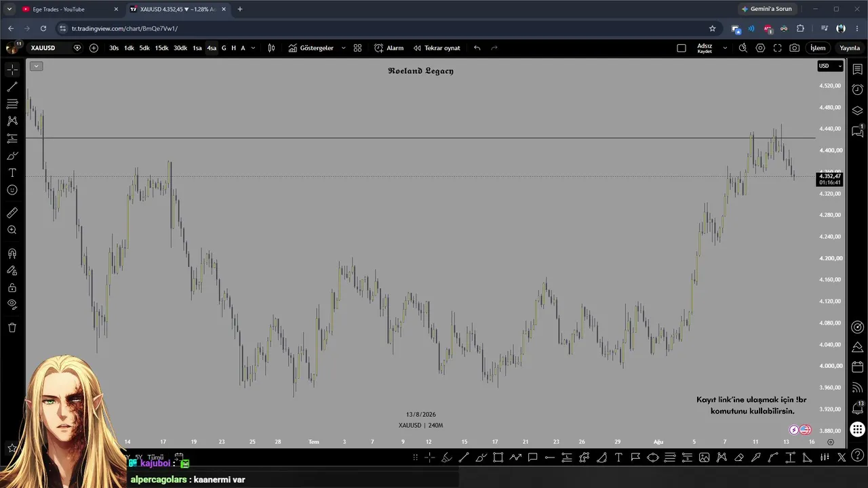Open the Fibonacci retracement tool in left toolbar

tap(12, 104)
